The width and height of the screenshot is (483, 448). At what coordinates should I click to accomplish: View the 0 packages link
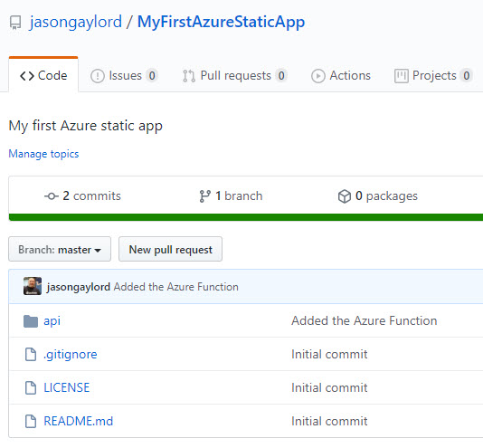[x=378, y=196]
